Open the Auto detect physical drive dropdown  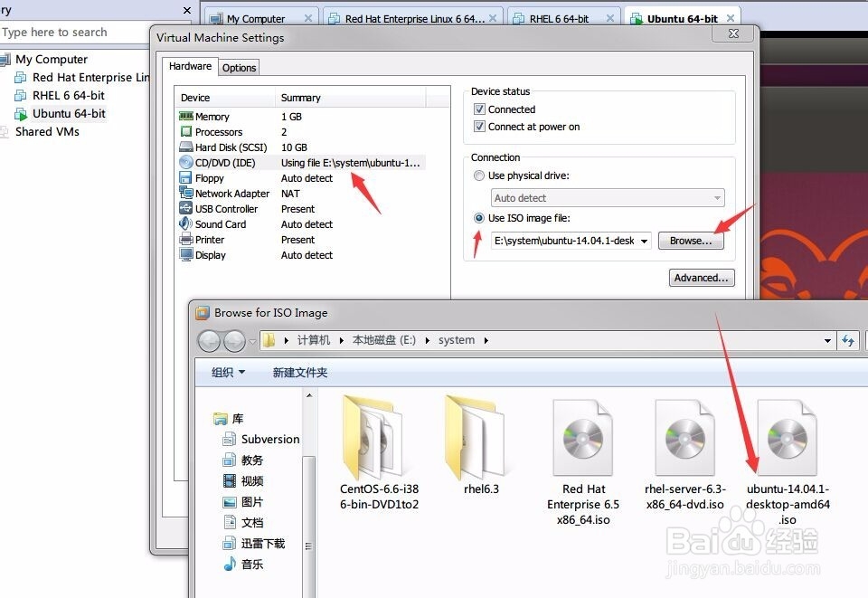[608, 197]
